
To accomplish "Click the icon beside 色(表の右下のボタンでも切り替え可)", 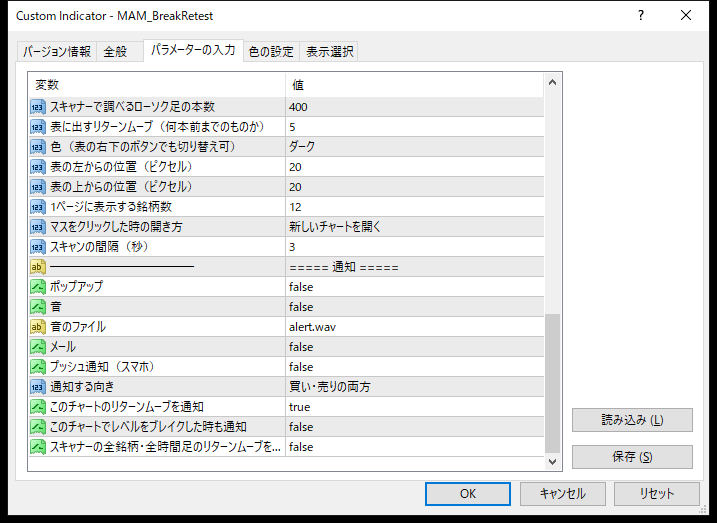I will [x=38, y=147].
